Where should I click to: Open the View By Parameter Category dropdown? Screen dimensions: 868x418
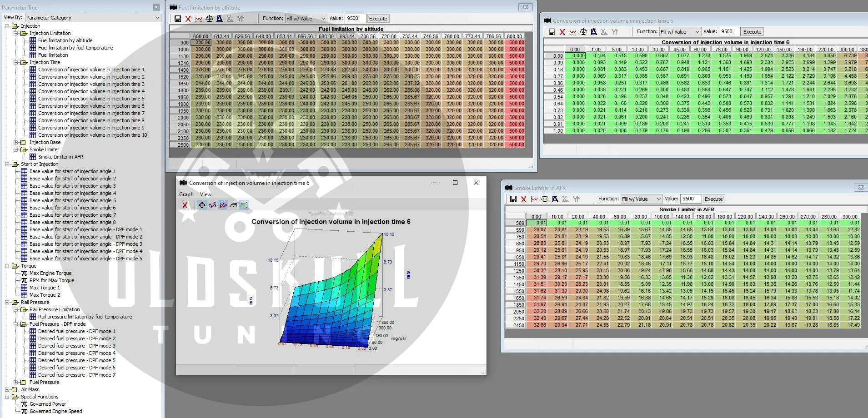[93, 18]
